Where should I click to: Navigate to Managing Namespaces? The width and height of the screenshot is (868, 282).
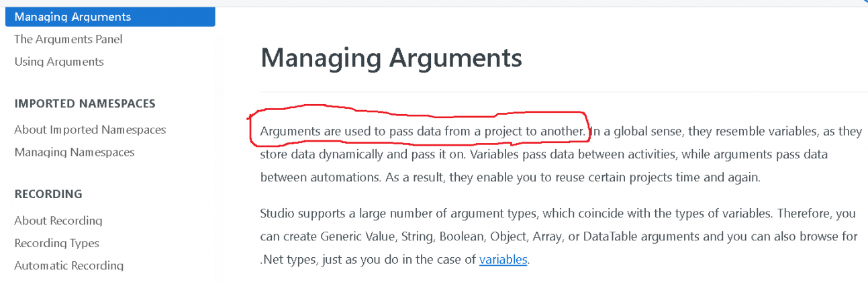coord(75,152)
